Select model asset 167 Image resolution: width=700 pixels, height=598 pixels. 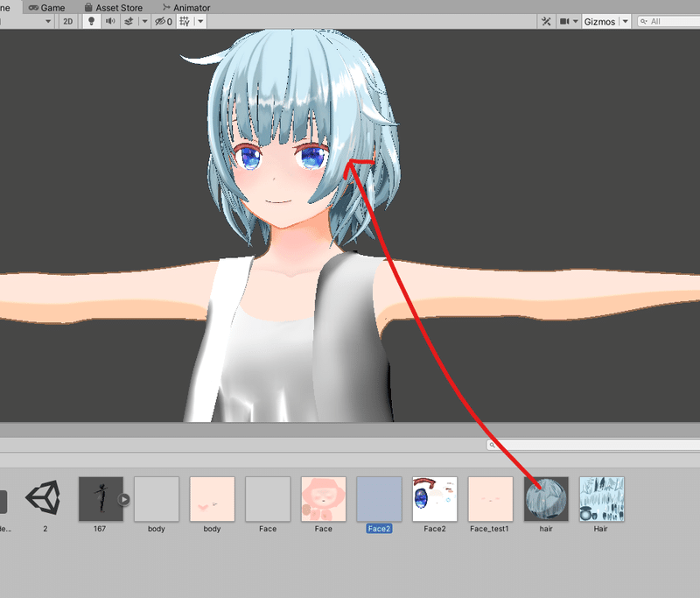101,499
